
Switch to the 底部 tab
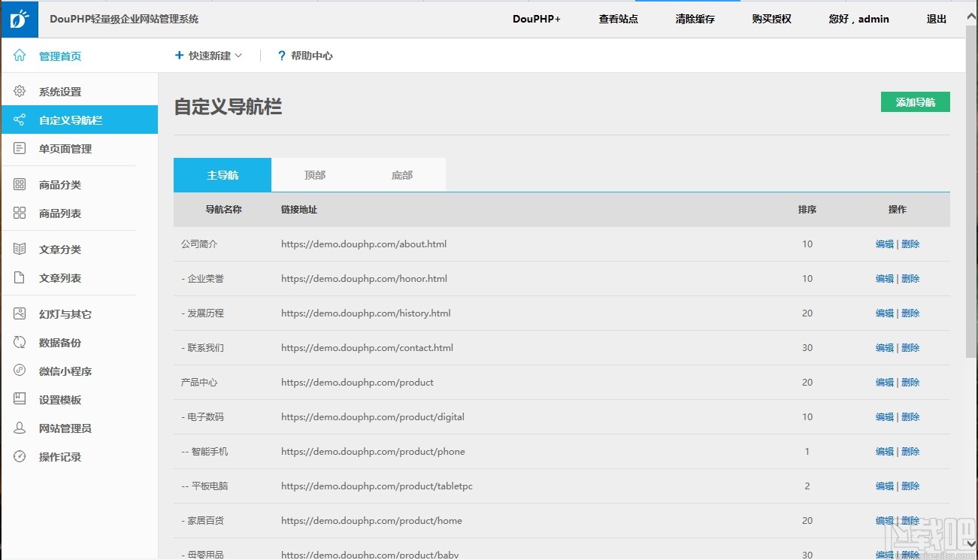click(402, 175)
